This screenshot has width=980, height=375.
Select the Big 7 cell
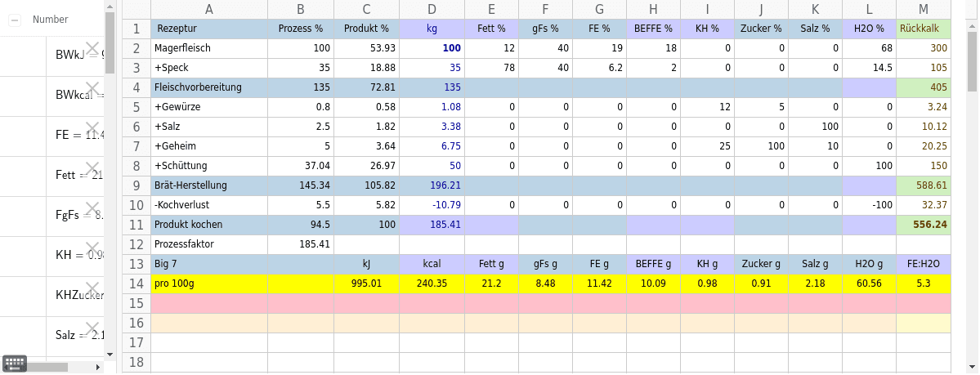click(208, 264)
